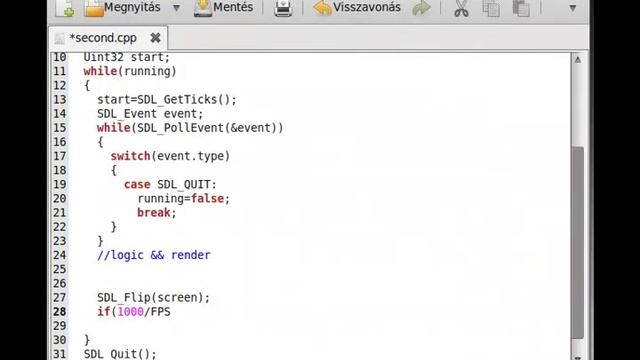Click the scrollbar down arrow

578,357
